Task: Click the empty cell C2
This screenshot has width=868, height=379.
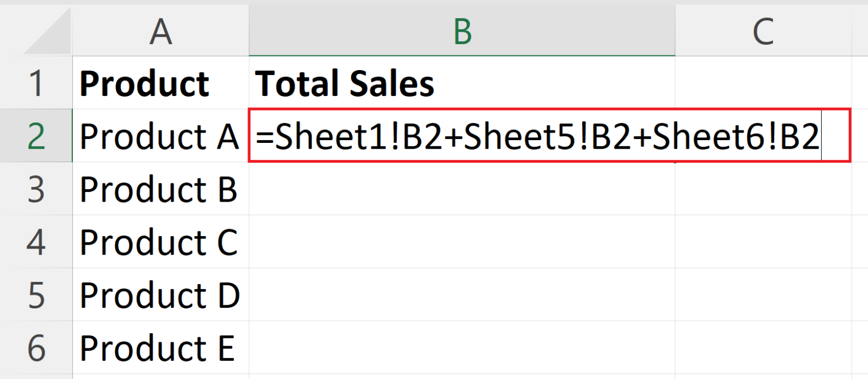Action: pyautogui.click(x=764, y=136)
